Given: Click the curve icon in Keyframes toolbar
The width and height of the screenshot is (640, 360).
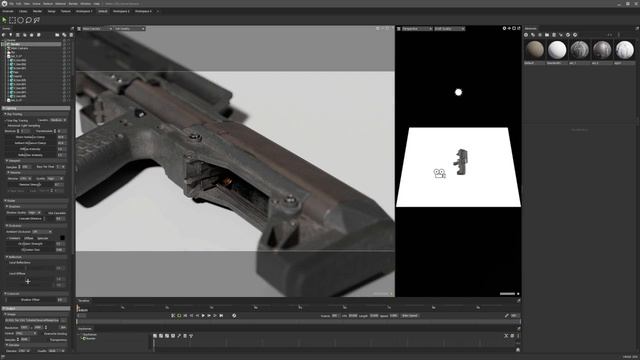Looking at the screenshot, I should 179,336.
